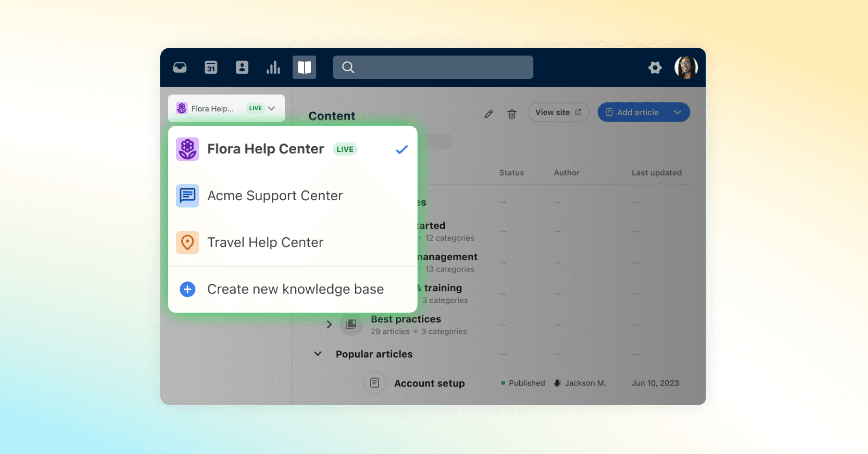This screenshot has width=868, height=454.
Task: Click Create new knowledge base
Action: click(x=295, y=289)
